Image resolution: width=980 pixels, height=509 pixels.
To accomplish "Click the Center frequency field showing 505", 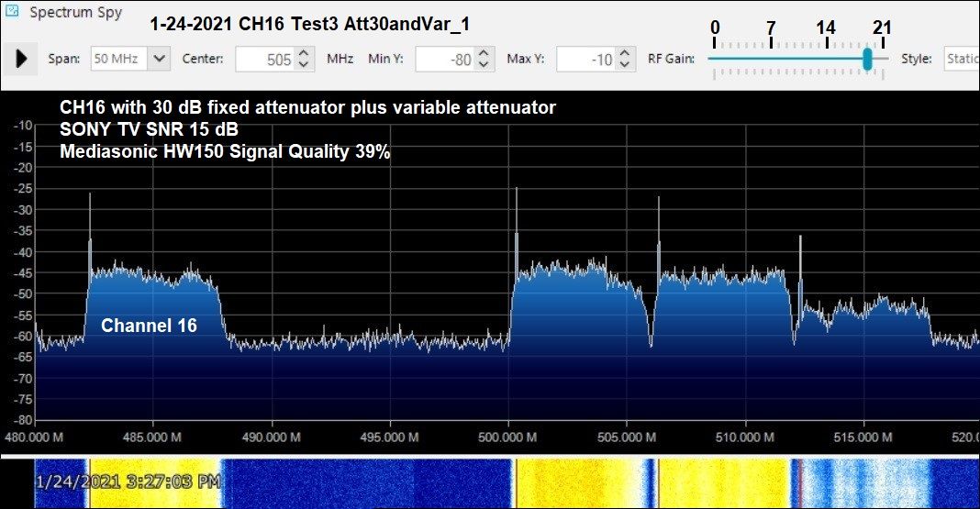I will click(264, 60).
